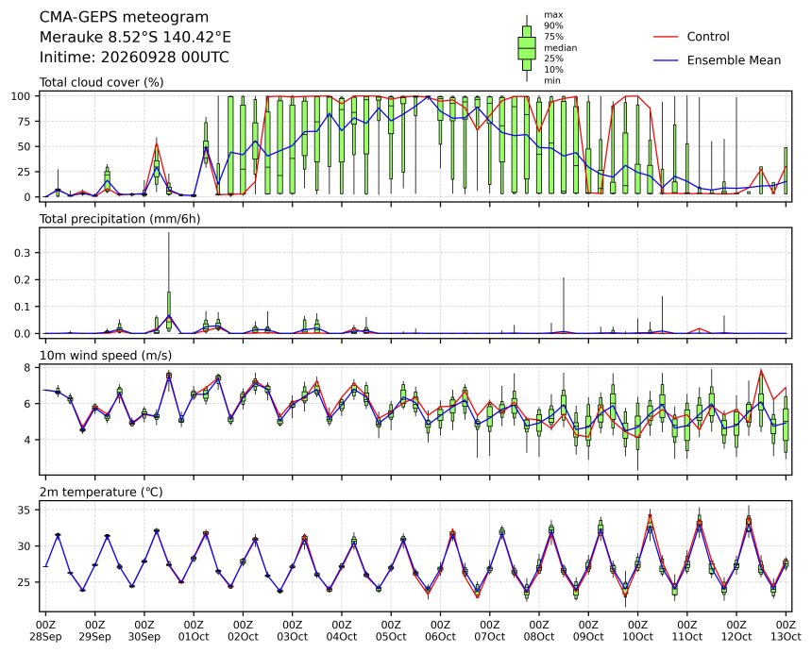Click the Initime 20260928 00UTC text
812x653 pixels.
click(134, 57)
